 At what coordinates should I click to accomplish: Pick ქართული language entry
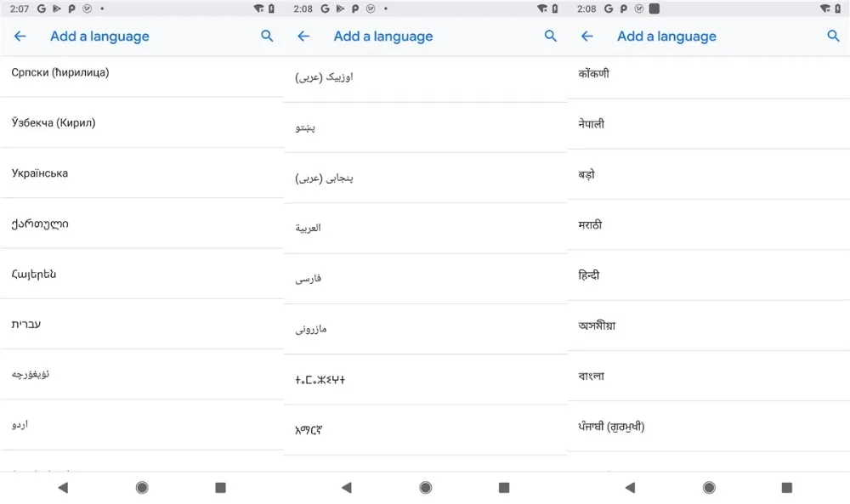point(141,224)
